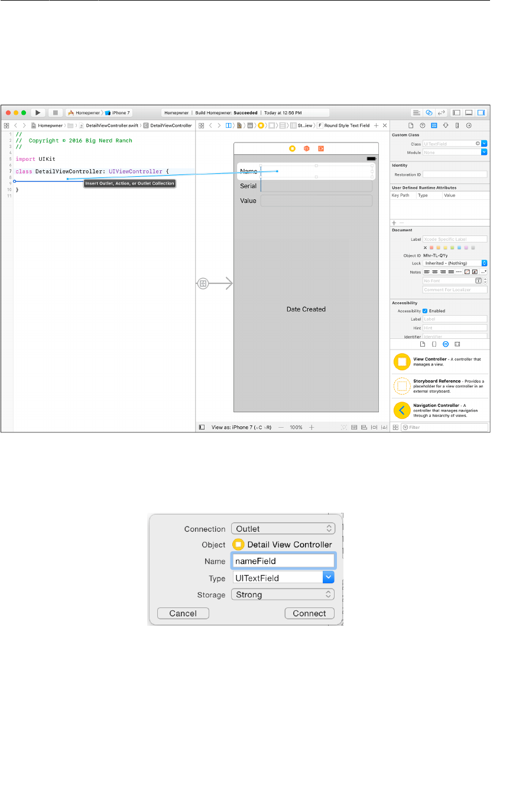Click Connect in the connection popup
532x792 pixels.
click(x=309, y=613)
